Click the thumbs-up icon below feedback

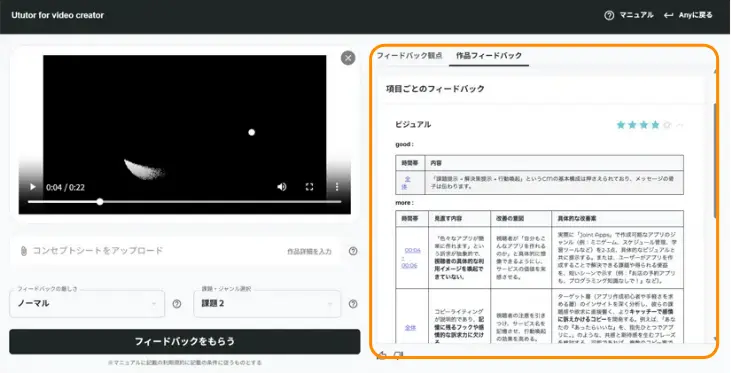(x=382, y=355)
